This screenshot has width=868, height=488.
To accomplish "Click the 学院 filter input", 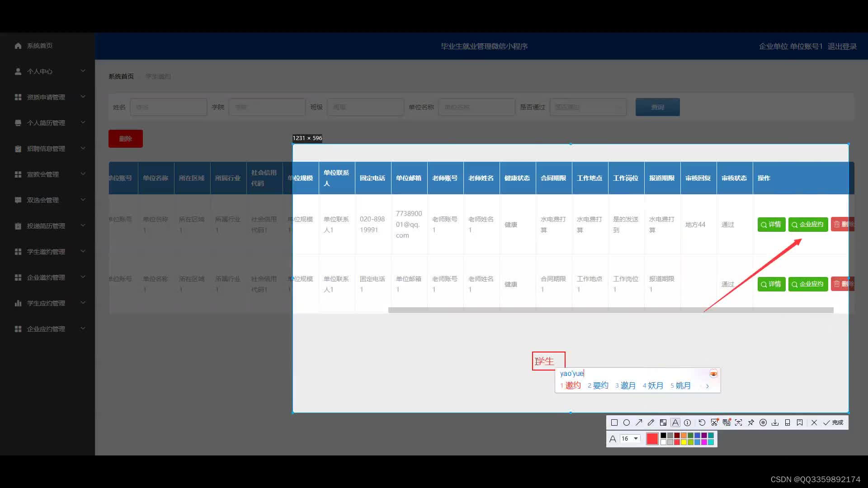I will click(x=267, y=107).
